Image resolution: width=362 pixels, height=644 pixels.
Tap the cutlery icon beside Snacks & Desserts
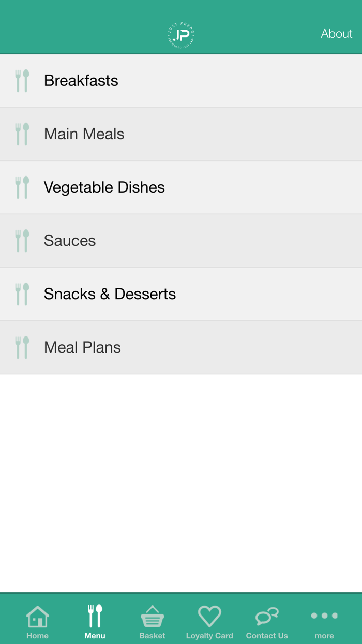coord(22,294)
